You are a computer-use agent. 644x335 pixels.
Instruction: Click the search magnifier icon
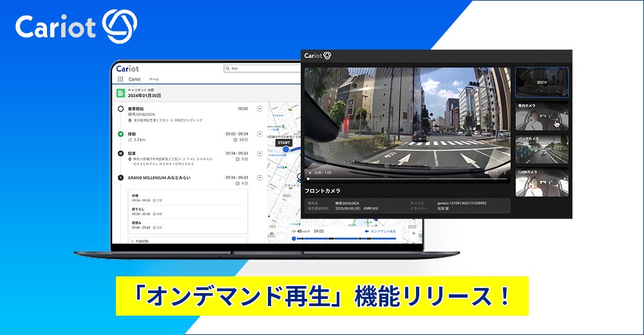click(x=227, y=68)
